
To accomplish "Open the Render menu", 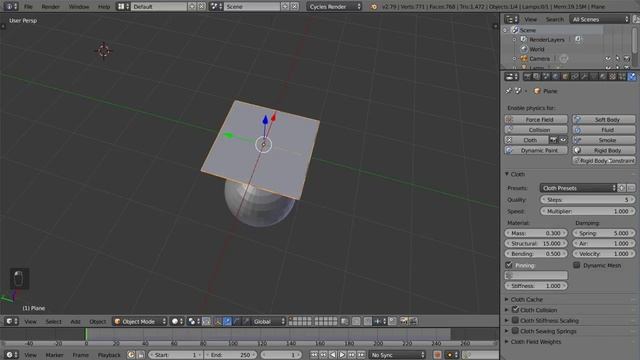I will coord(51,7).
